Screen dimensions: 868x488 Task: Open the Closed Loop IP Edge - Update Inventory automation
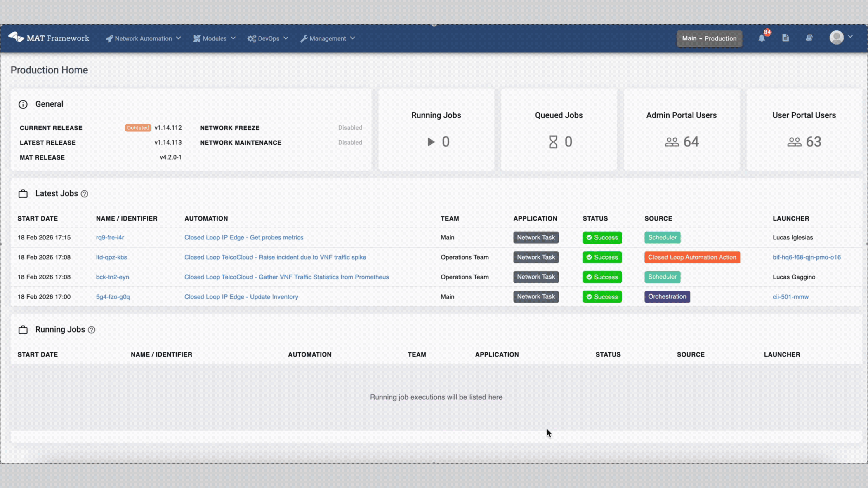coord(241,297)
